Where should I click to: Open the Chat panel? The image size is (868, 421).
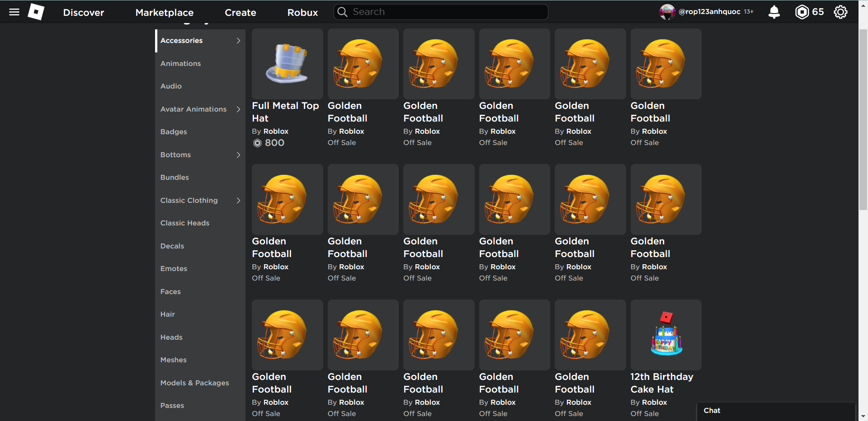coord(776,411)
